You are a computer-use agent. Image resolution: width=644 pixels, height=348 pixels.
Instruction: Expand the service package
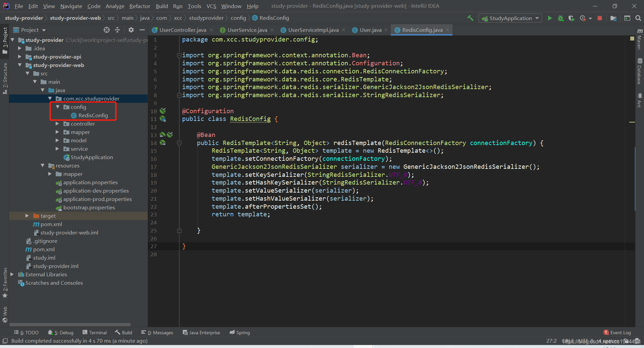[57, 149]
